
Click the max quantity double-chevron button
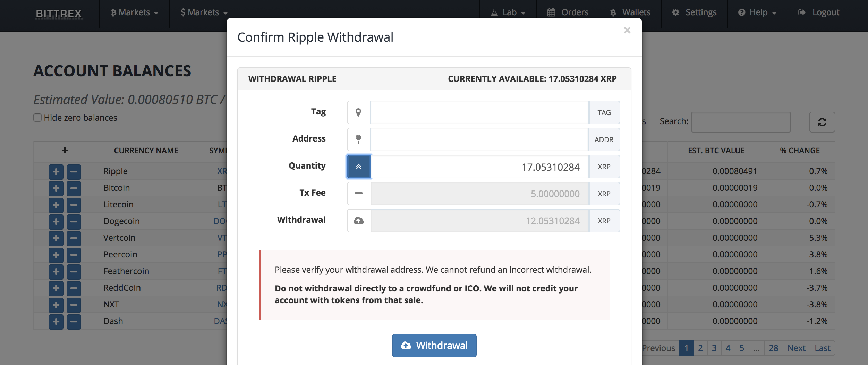coord(359,167)
